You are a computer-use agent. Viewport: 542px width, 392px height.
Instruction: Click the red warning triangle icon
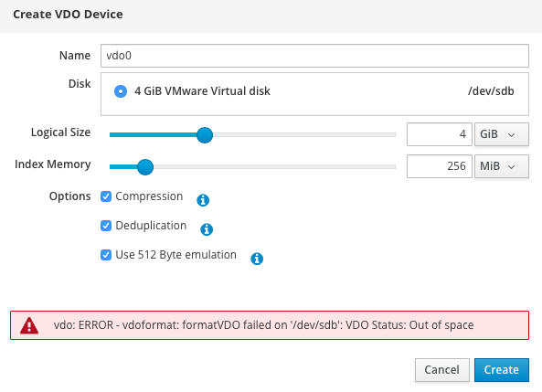pos(29,325)
